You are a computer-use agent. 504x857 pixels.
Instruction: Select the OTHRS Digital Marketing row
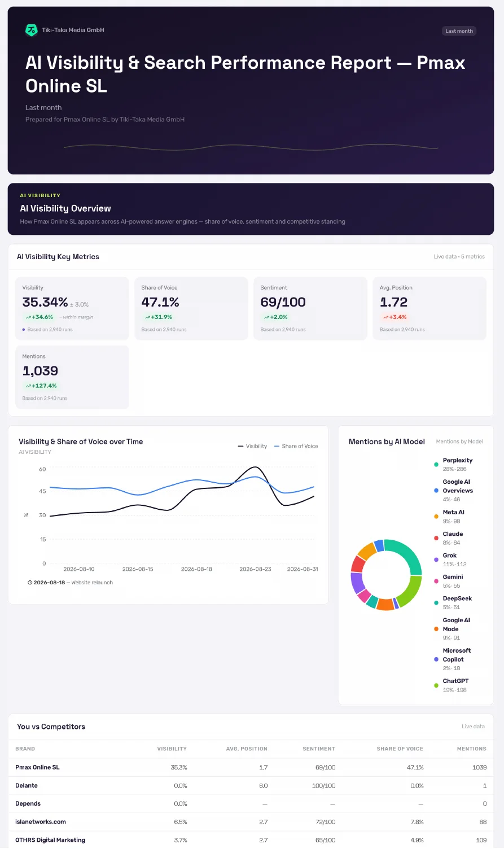pyautogui.click(x=251, y=839)
